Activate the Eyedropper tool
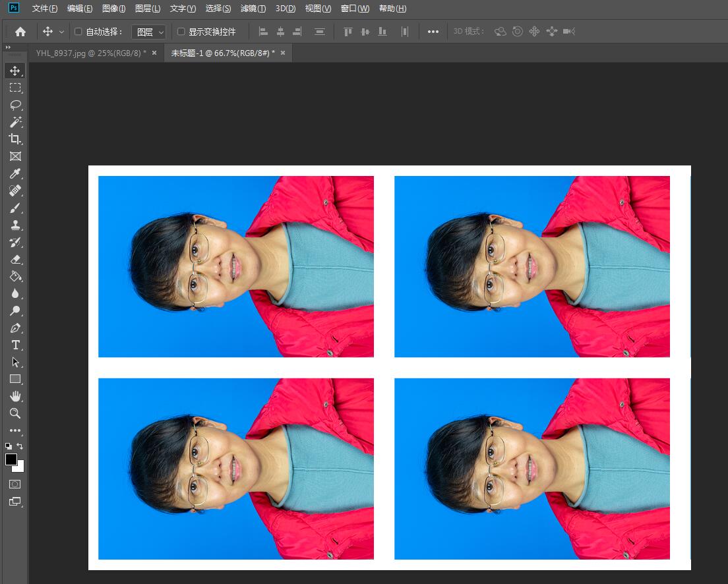 [x=15, y=173]
